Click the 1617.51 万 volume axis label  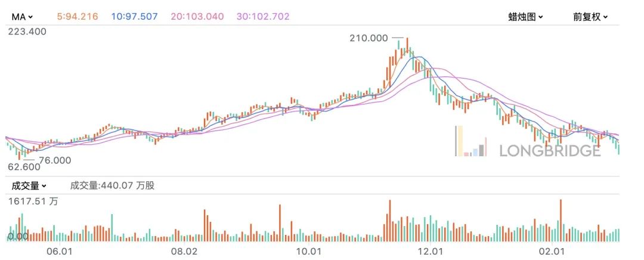pos(33,202)
